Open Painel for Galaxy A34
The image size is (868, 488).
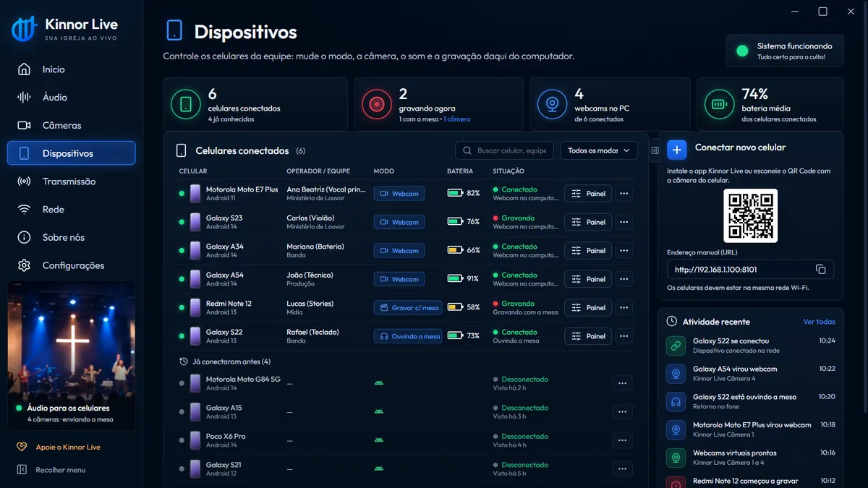pyautogui.click(x=588, y=251)
